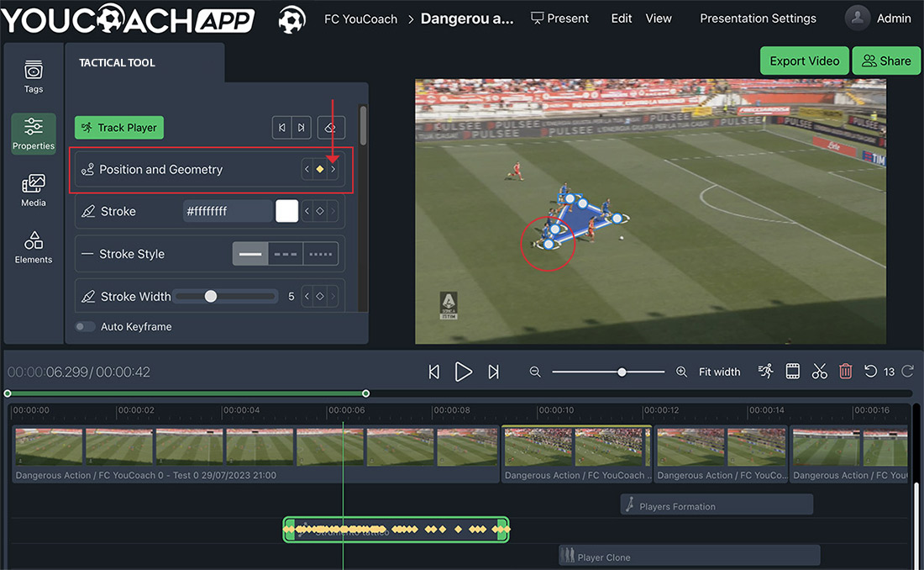Open the white stroke color swatch
This screenshot has height=570, width=924.
287,211
